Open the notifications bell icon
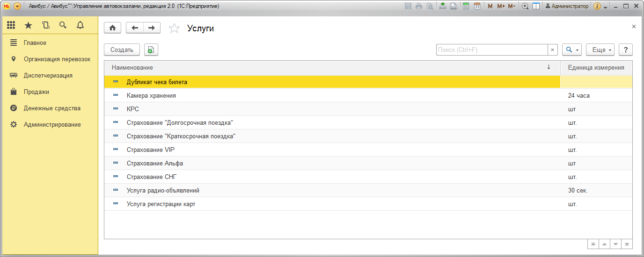The width and height of the screenshot is (644, 257). 80,25
